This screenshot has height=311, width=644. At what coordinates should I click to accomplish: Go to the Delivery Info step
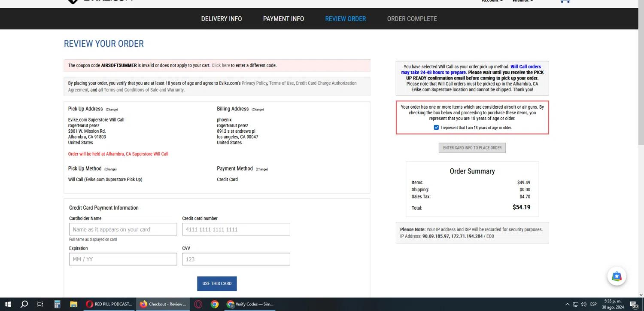tap(221, 19)
